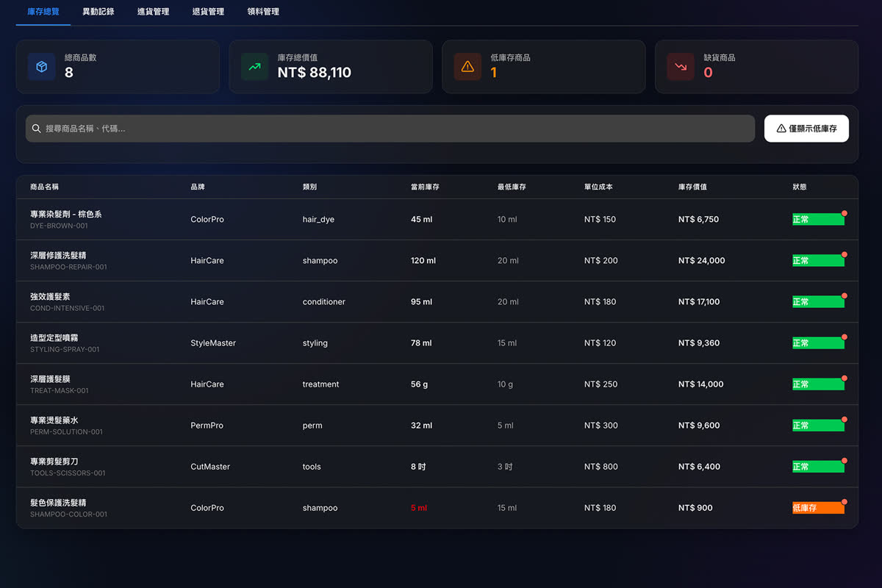This screenshot has height=588, width=882.
Task: Toggle the 僅顯示低庫存 filter button
Action: pyautogui.click(x=806, y=129)
